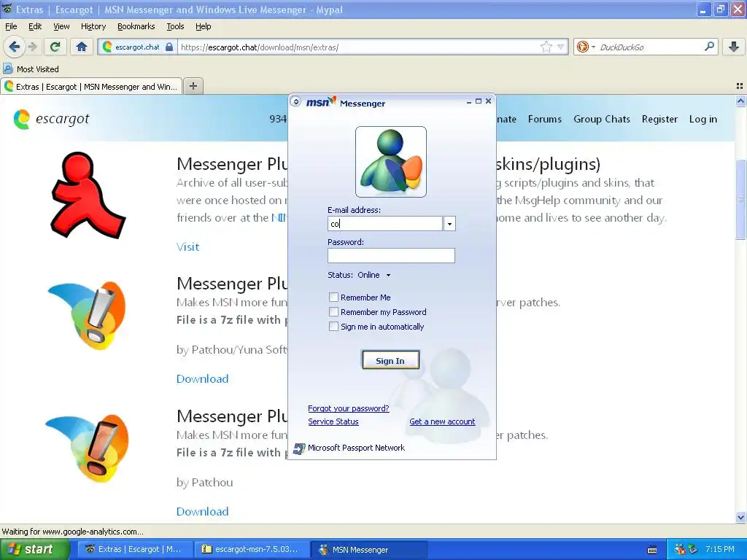Switch to MSN Messenger in the taskbar
The height and width of the screenshot is (560, 747).
tap(368, 550)
